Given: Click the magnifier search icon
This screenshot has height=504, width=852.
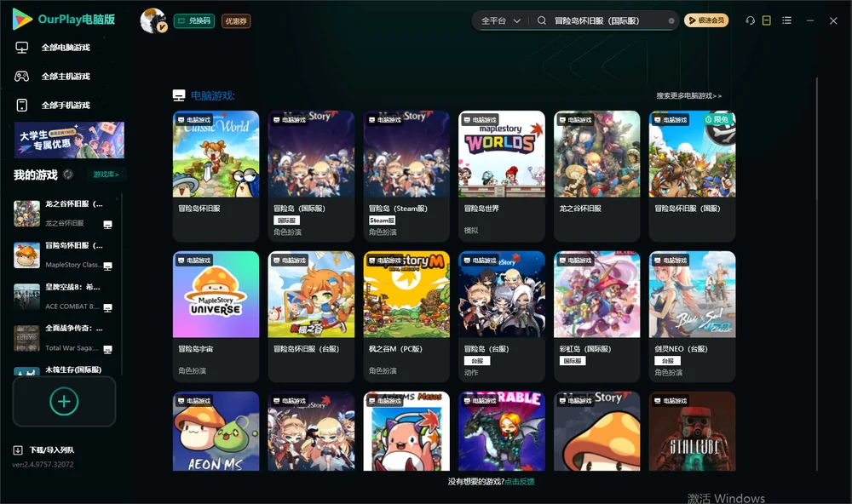Looking at the screenshot, I should tap(542, 20).
